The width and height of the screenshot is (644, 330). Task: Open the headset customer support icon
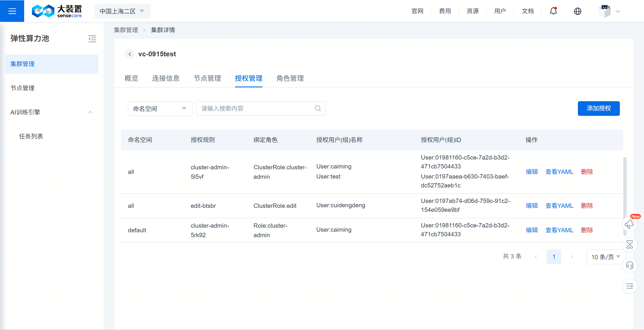(x=629, y=265)
